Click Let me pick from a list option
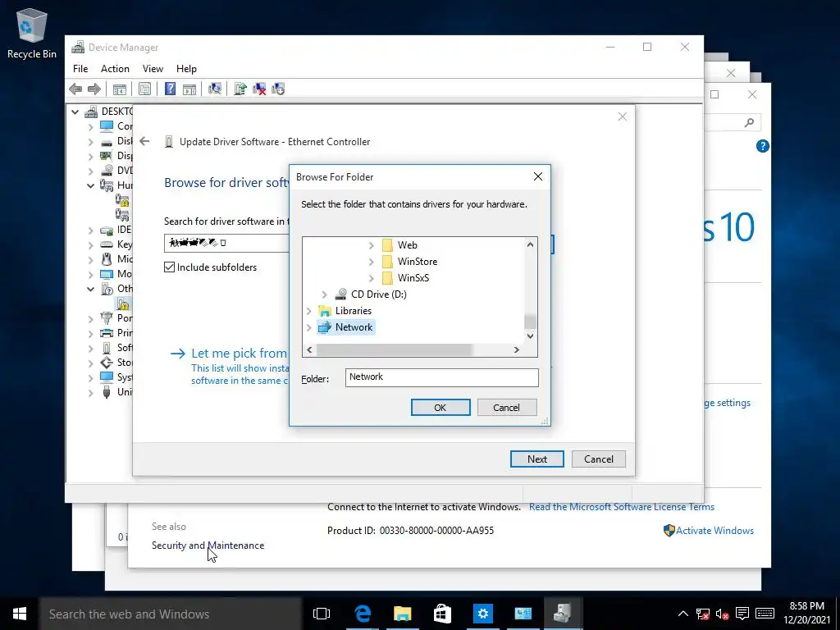The width and height of the screenshot is (840, 630). point(240,353)
